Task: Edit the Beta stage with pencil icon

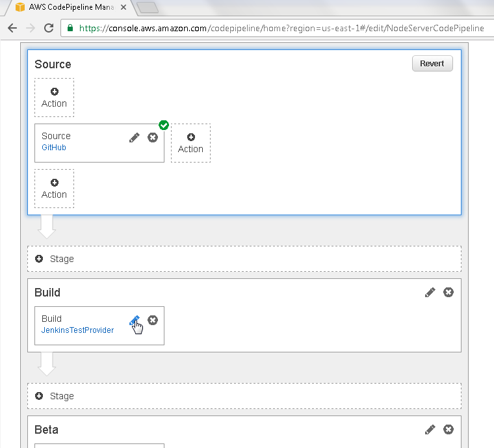Action: [x=430, y=429]
